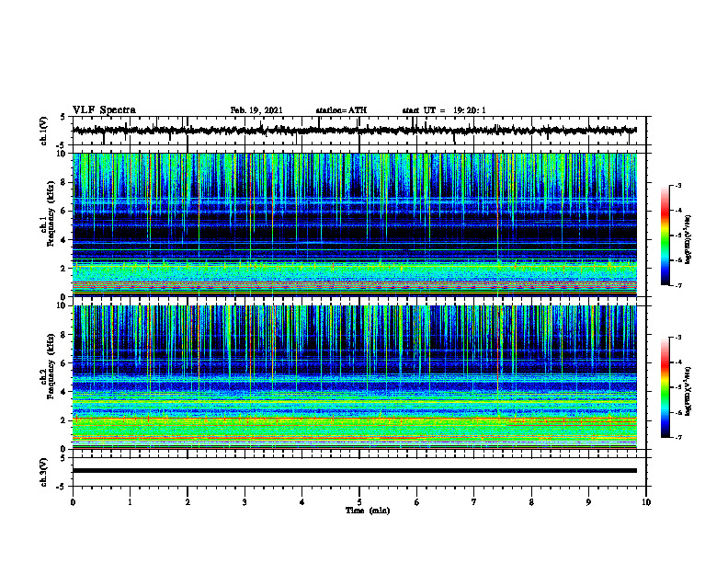Click the "-3" label on ch.1 color bar
This screenshot has height=563, width=728.
coord(677,185)
